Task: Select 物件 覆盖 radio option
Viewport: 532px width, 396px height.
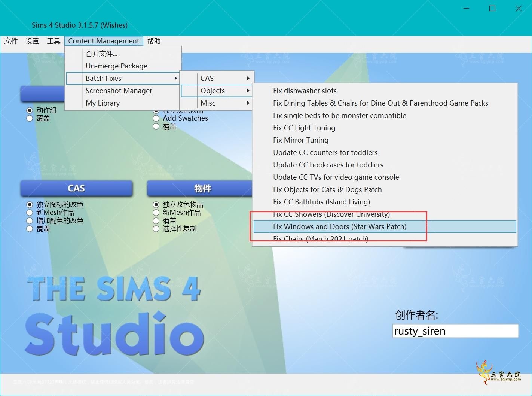Action: click(156, 221)
